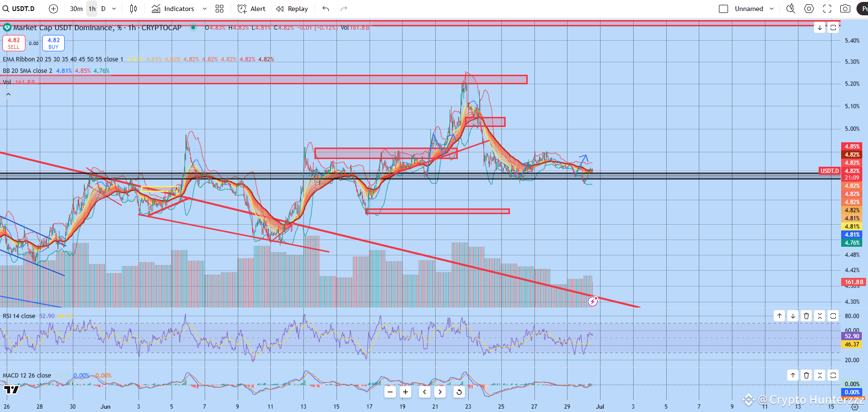This screenshot has width=868, height=412.
Task: Reset the chart view
Action: (x=459, y=392)
